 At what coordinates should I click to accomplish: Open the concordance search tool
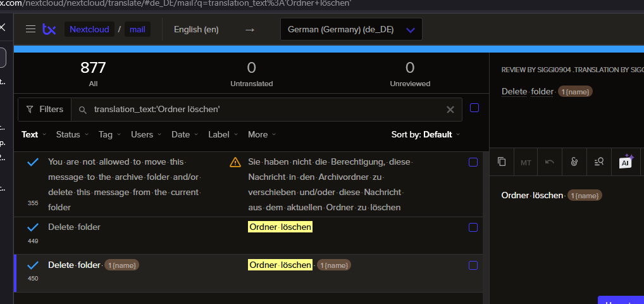(599, 162)
